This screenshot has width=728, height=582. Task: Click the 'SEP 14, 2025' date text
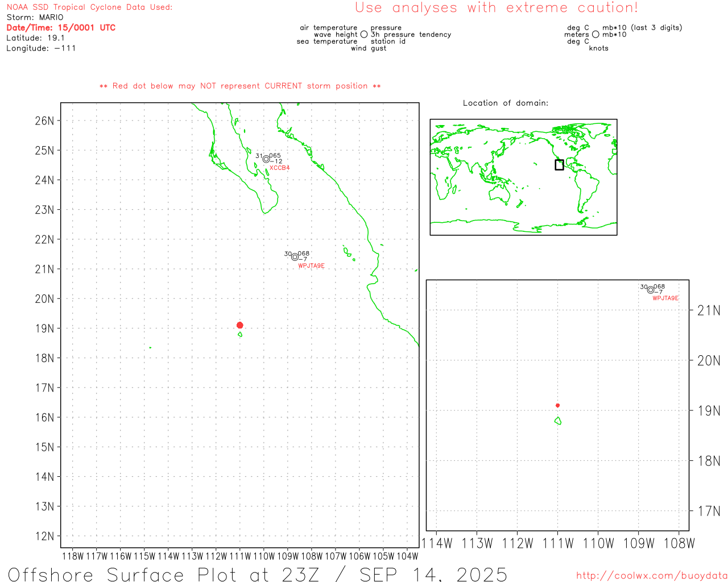click(433, 575)
